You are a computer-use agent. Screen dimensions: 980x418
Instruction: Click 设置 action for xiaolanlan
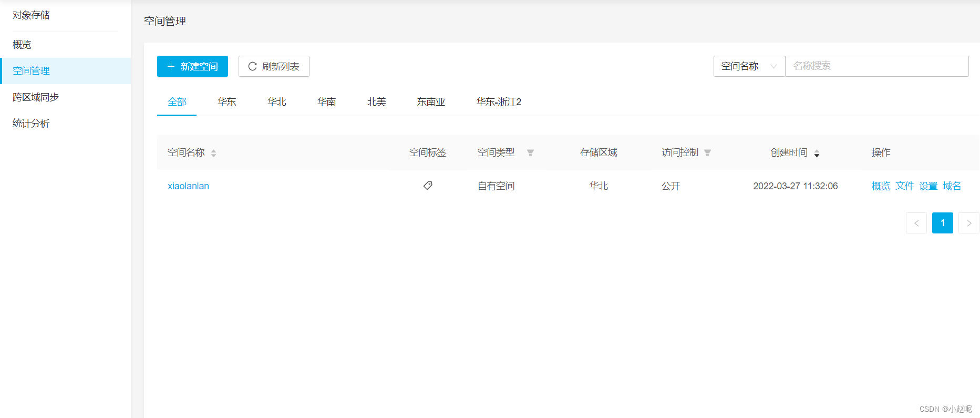[929, 186]
